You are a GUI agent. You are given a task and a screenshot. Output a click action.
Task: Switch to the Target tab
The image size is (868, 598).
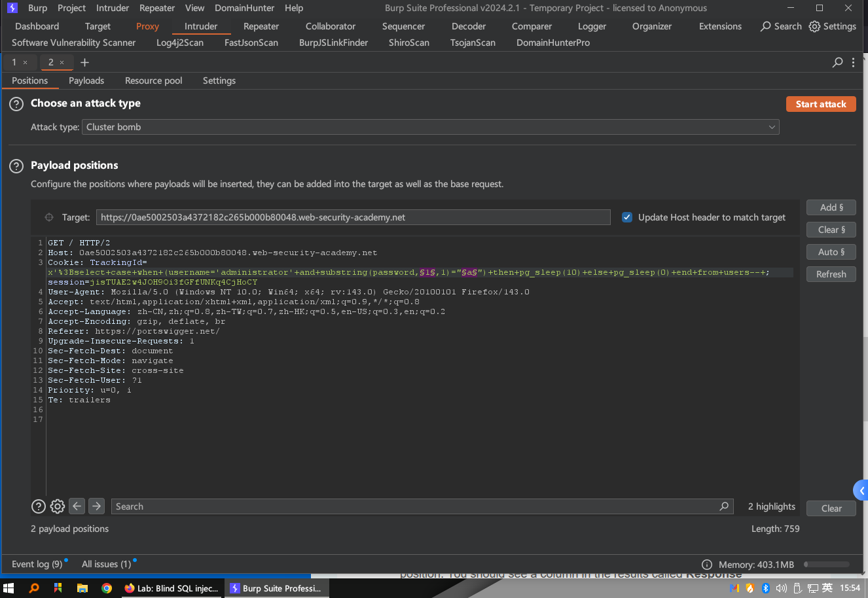point(98,26)
